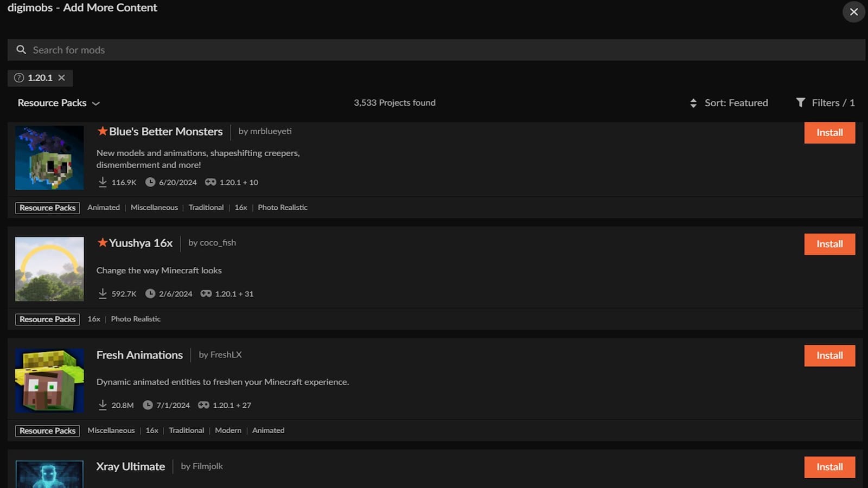The height and width of the screenshot is (488, 868).
Task: Click the star icon beside Blue's Better Monsters
Action: tap(102, 131)
